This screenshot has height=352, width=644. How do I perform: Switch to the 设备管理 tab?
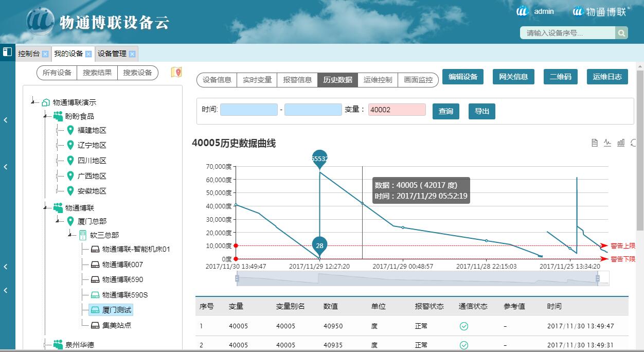click(x=112, y=54)
